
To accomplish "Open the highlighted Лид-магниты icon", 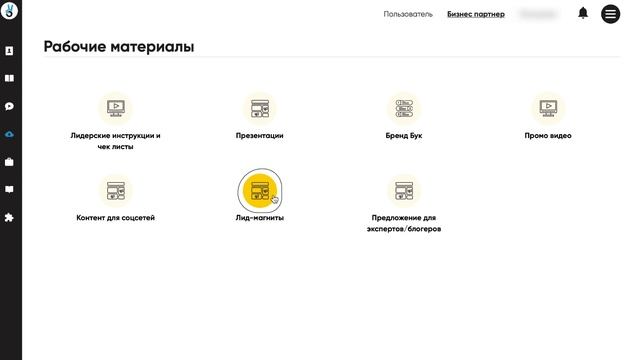I will [x=260, y=191].
